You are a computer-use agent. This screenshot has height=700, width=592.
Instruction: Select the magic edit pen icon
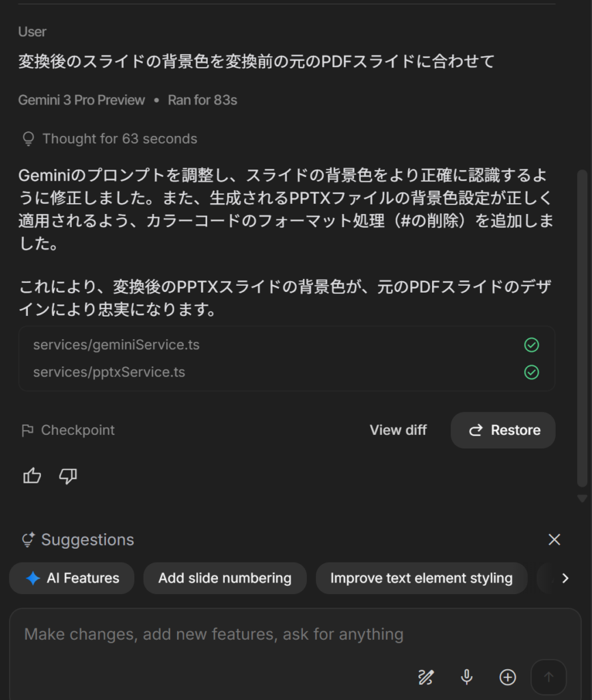(x=425, y=677)
